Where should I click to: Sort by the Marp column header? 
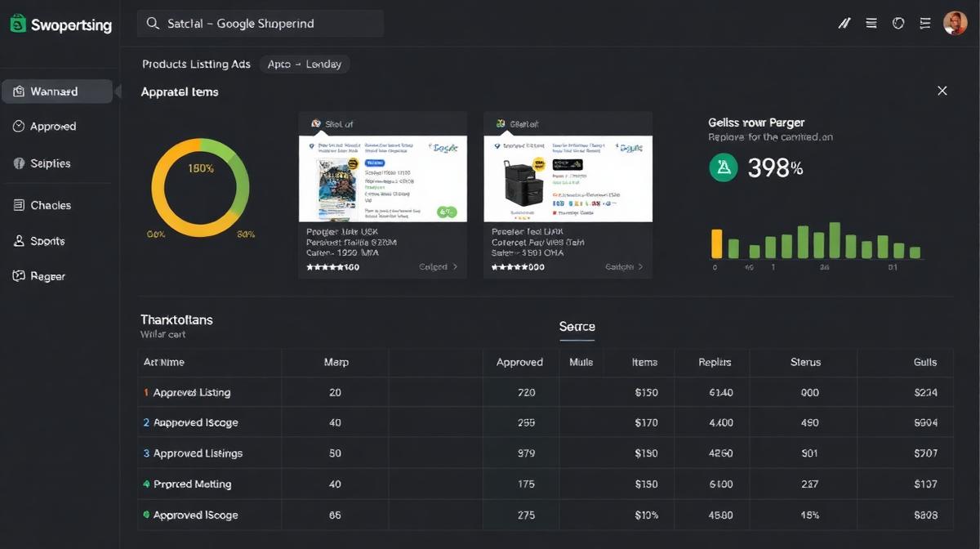tap(336, 362)
